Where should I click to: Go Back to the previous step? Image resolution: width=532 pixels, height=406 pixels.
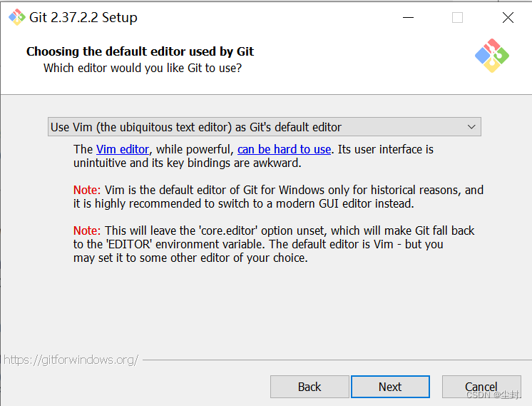tap(310, 387)
